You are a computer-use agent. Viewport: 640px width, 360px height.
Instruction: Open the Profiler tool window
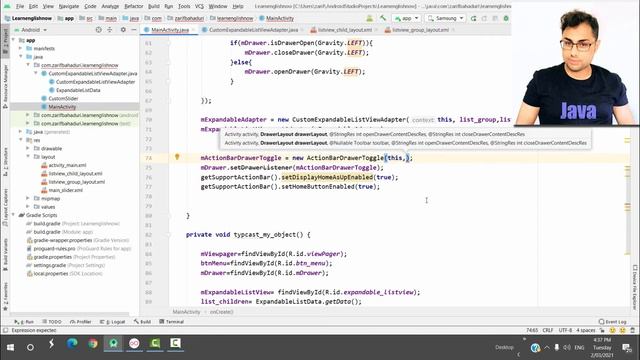[x=80, y=322]
